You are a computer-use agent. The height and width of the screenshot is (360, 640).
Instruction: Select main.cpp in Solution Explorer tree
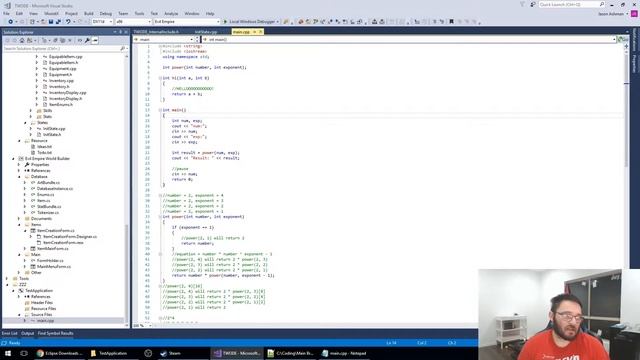(x=45, y=321)
